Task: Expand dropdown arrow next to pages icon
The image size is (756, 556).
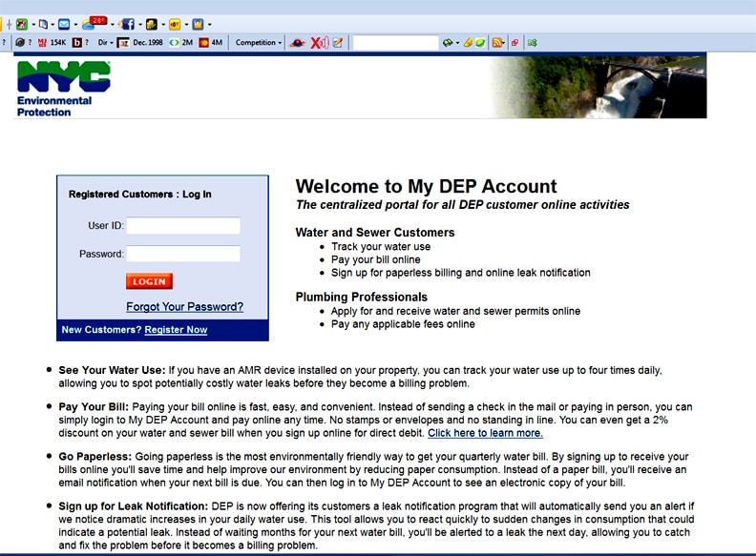Action: click(x=52, y=25)
